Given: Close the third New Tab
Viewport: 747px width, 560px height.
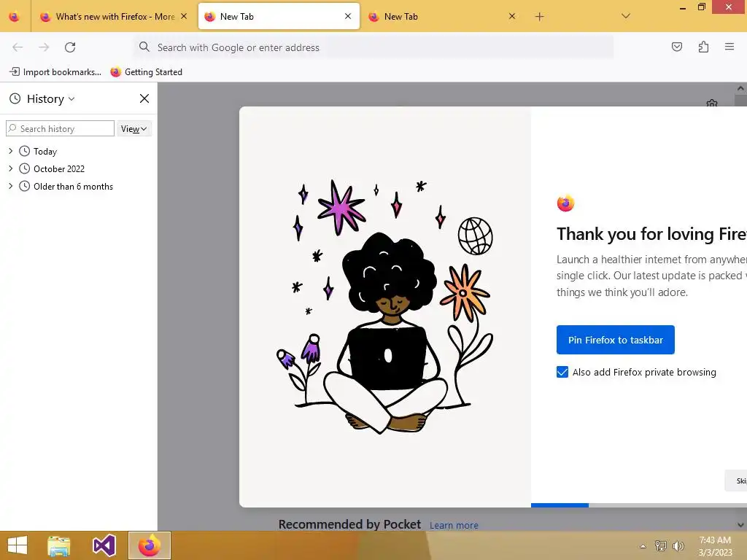Looking at the screenshot, I should coord(512,16).
